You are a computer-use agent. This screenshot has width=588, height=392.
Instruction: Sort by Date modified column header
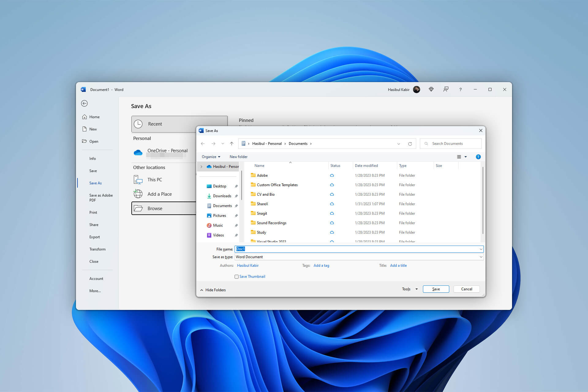coord(366,166)
